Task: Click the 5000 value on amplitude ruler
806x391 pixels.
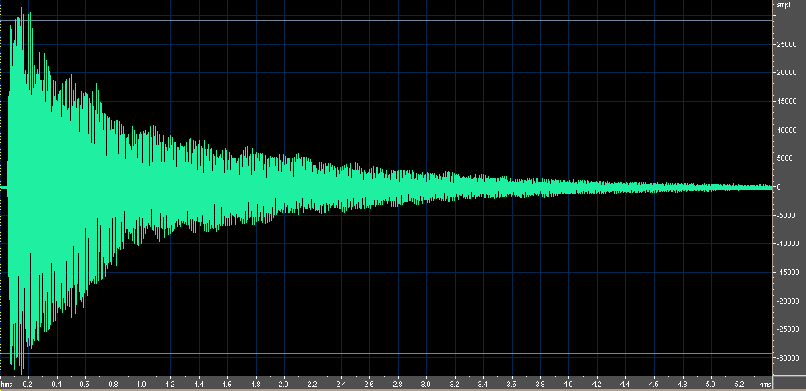Action: 785,159
